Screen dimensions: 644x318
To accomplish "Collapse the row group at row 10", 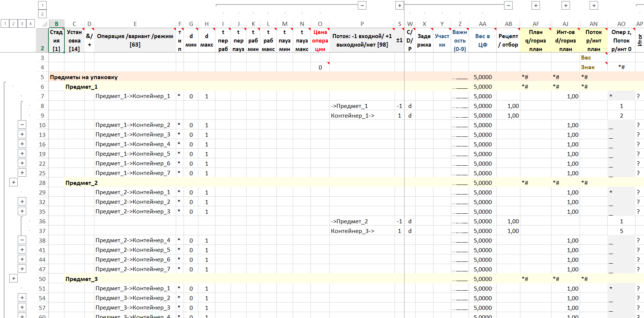I will click(22, 125).
